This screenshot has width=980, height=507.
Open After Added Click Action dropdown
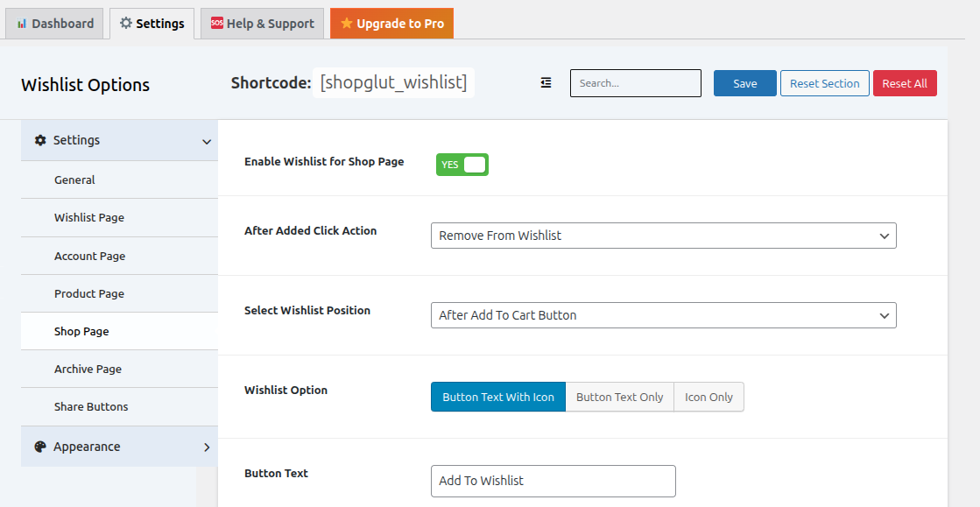(664, 236)
